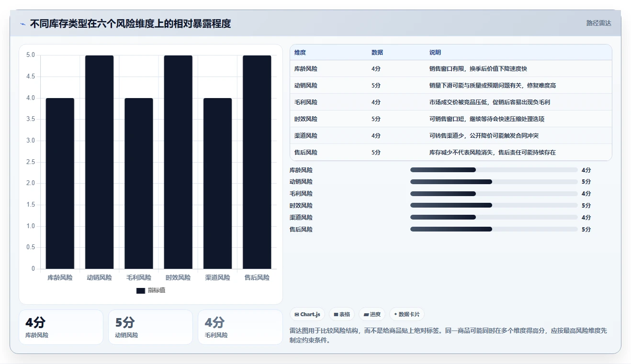Image resolution: width=631 pixels, height=364 pixels.
Task: Click the 库龄风险 bar in chart
Action: click(x=60, y=183)
